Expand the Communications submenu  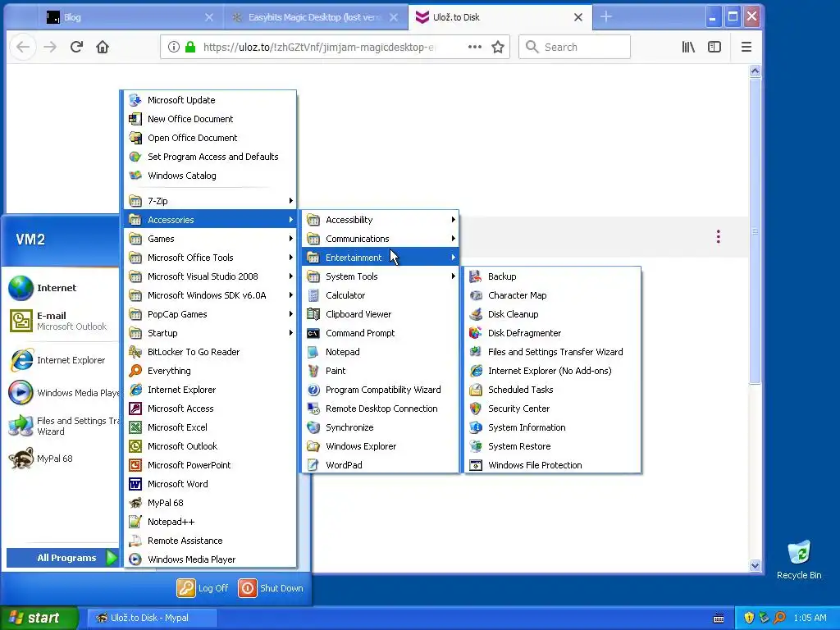click(x=380, y=239)
